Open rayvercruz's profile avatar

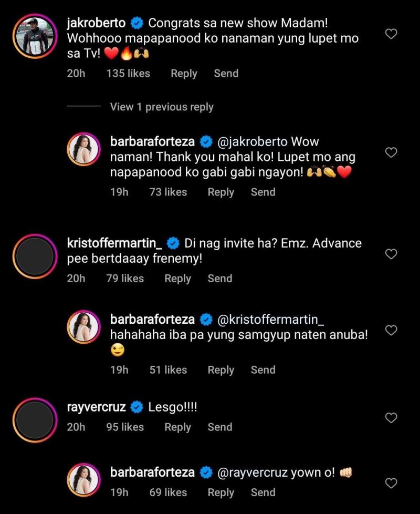pos(34,419)
